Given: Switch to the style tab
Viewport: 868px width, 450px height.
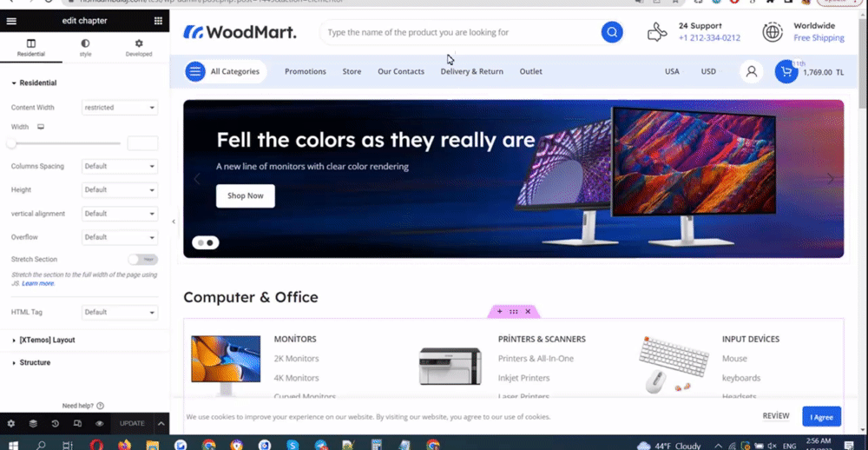Looking at the screenshot, I should (x=85, y=49).
